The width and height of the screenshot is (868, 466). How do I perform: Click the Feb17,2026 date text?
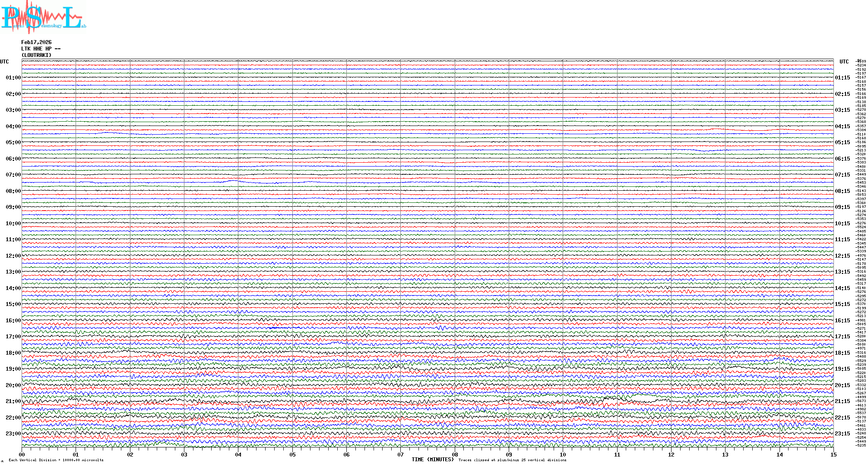pyautogui.click(x=36, y=42)
